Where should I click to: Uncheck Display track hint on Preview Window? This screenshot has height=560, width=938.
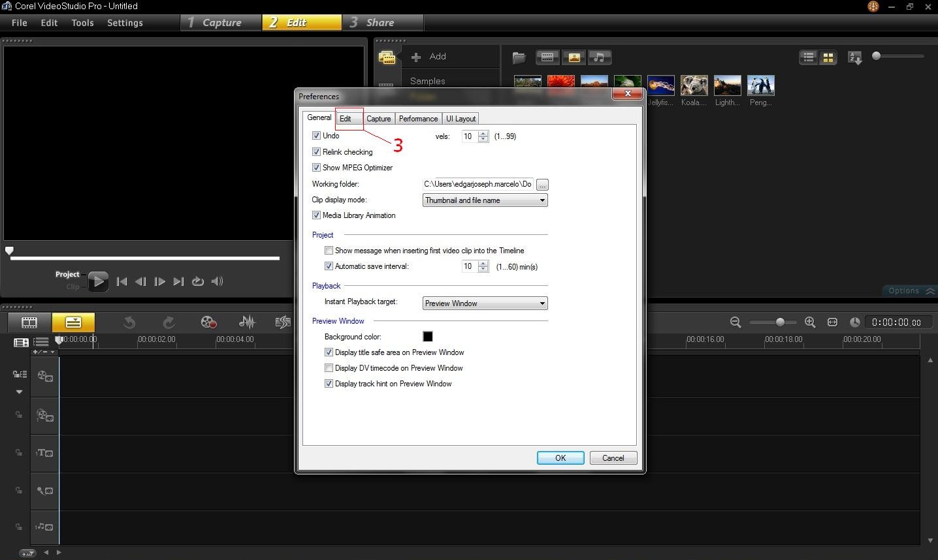(x=329, y=384)
